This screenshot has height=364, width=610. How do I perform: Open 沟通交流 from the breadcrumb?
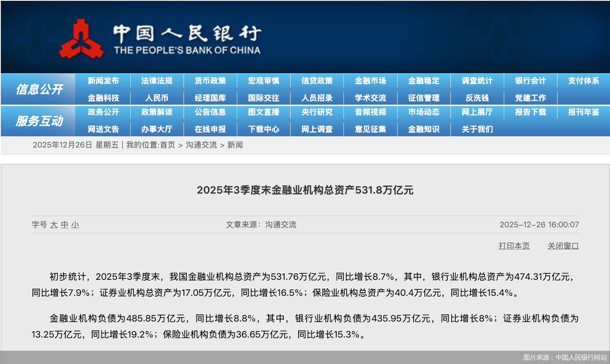pos(201,145)
